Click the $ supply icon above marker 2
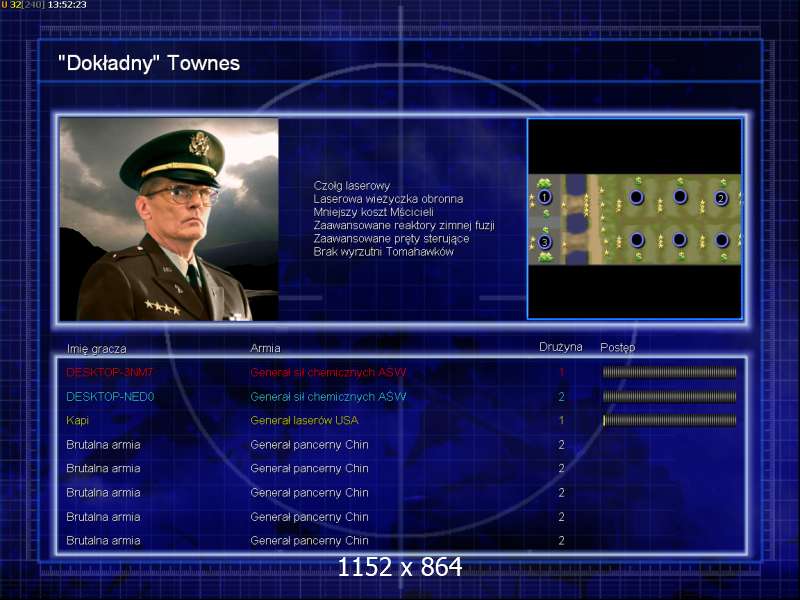The height and width of the screenshot is (600, 800). (x=723, y=182)
